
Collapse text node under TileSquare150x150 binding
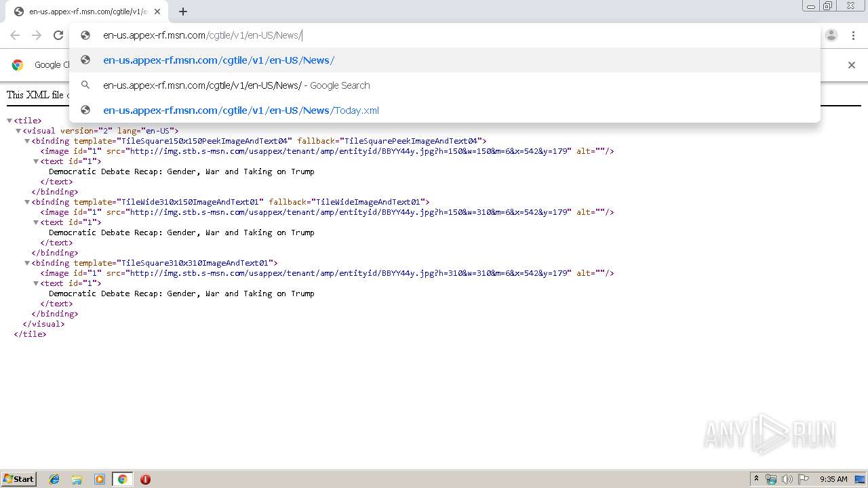pos(36,161)
